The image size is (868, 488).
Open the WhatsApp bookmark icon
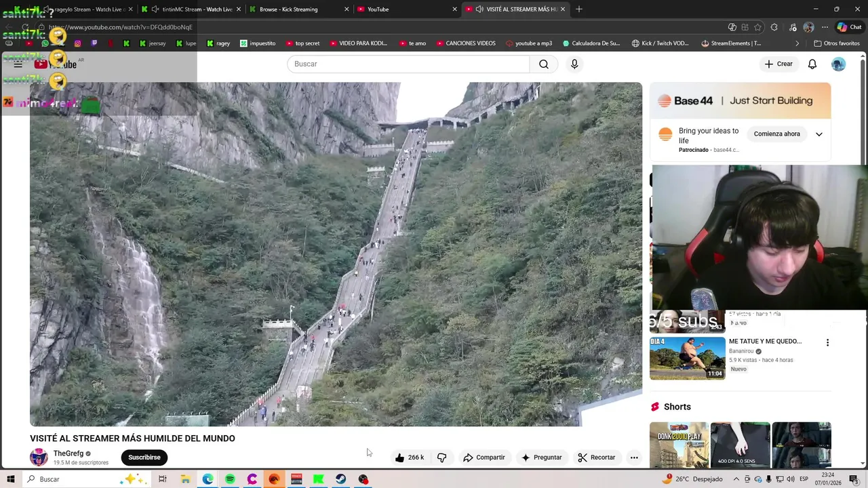click(45, 43)
